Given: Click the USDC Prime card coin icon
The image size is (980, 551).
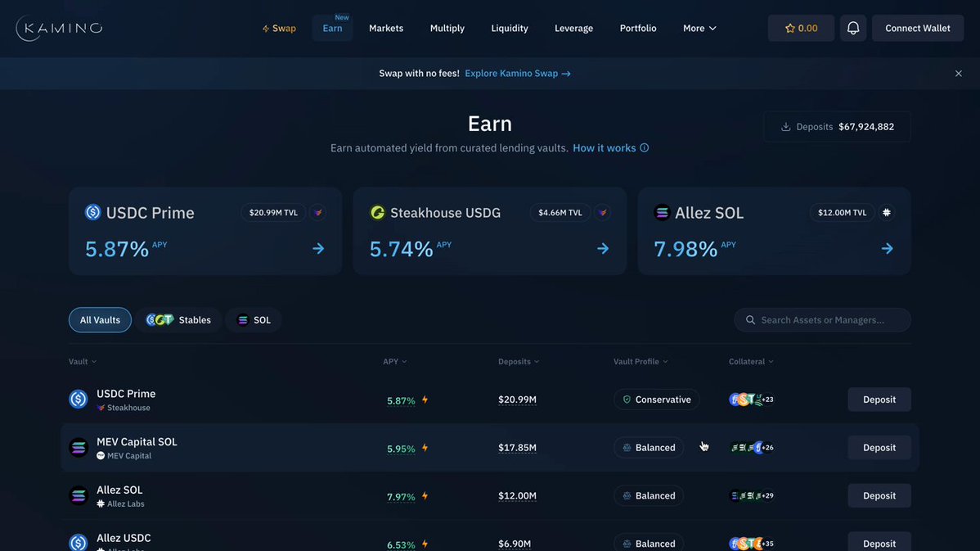Looking at the screenshot, I should (x=92, y=212).
